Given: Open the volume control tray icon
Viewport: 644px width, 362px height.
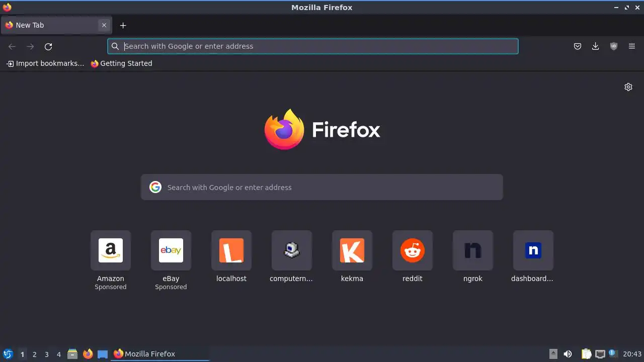Looking at the screenshot, I should tap(568, 354).
